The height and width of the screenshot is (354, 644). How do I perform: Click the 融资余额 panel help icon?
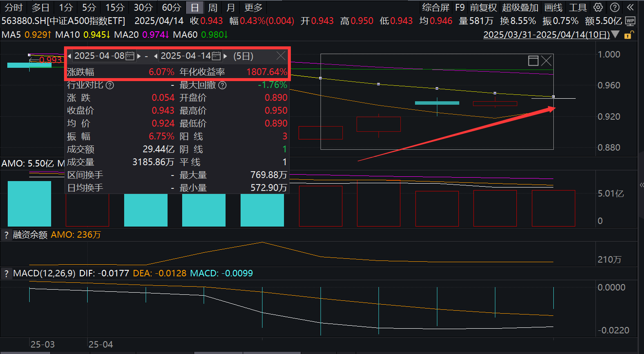(6, 235)
